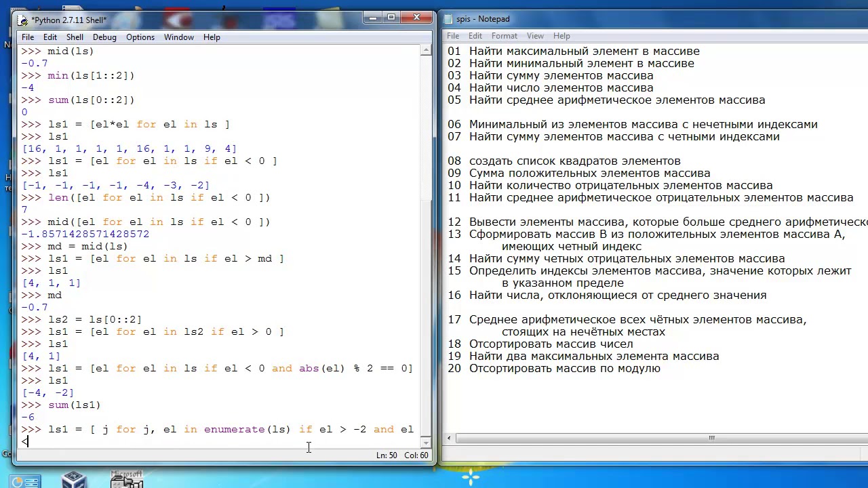Click line '11 Найти среднее арифметическое отрицательных...'
Screen dimensions: 868x488
tap(650, 197)
